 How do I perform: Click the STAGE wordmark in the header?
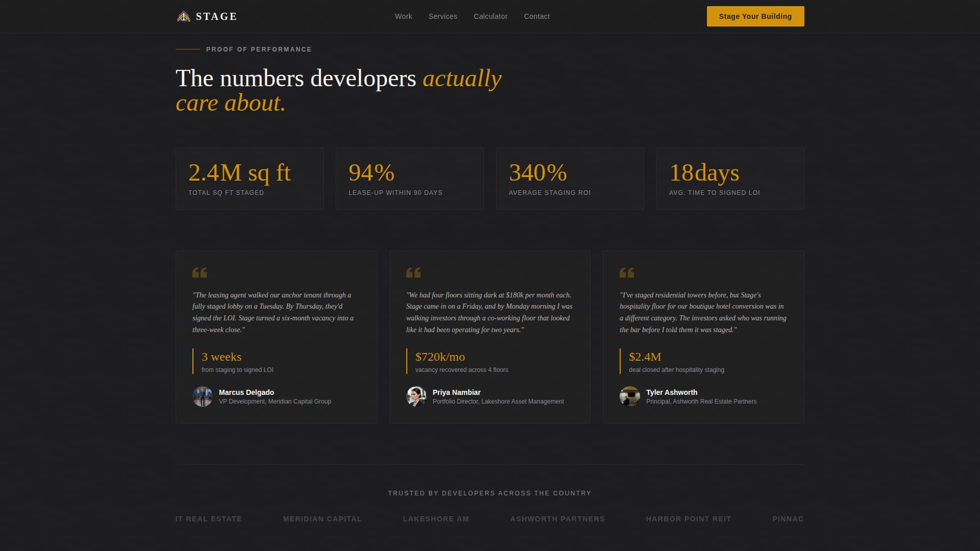(216, 16)
